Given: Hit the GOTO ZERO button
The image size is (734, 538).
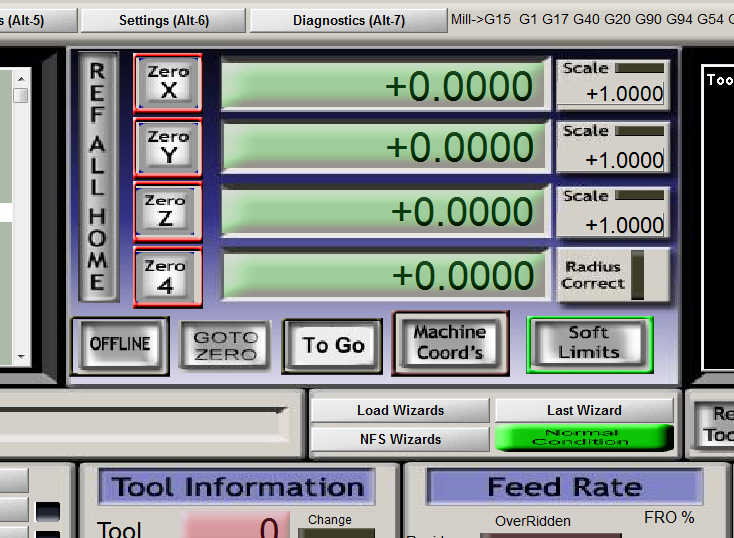Looking at the screenshot, I should [x=226, y=346].
